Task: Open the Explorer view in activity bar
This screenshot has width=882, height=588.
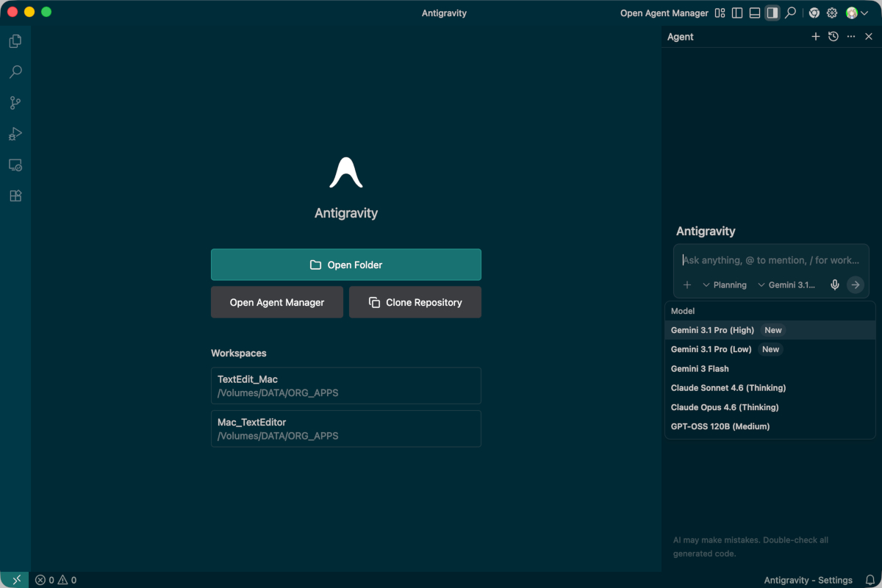Action: (15, 41)
